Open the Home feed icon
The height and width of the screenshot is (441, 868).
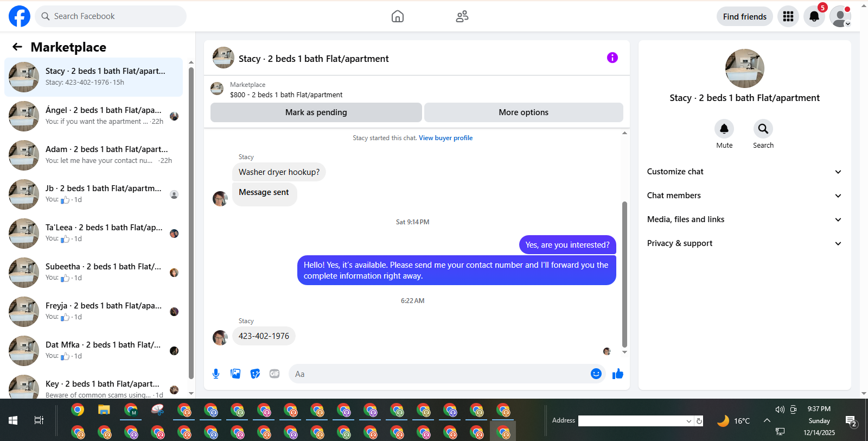click(x=398, y=16)
